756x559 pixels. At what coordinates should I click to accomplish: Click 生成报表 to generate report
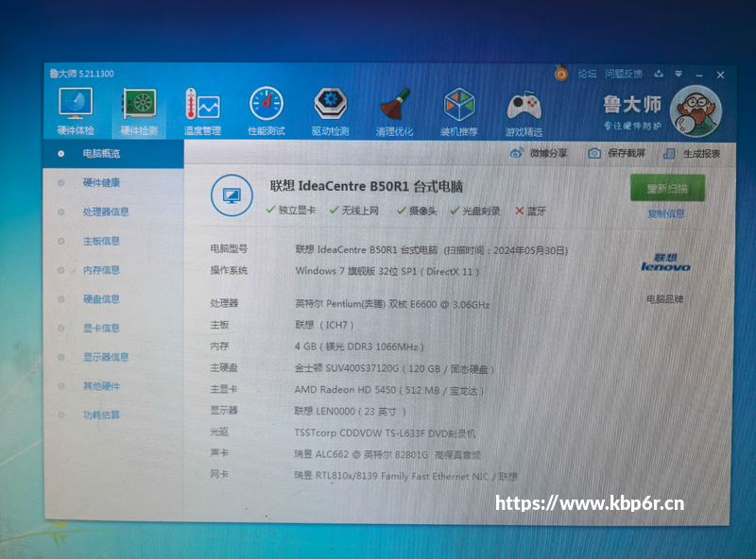[x=692, y=154]
